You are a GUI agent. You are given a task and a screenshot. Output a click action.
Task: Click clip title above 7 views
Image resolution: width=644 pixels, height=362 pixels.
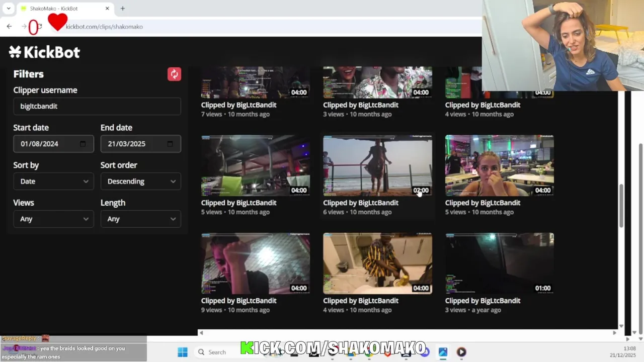(x=238, y=105)
